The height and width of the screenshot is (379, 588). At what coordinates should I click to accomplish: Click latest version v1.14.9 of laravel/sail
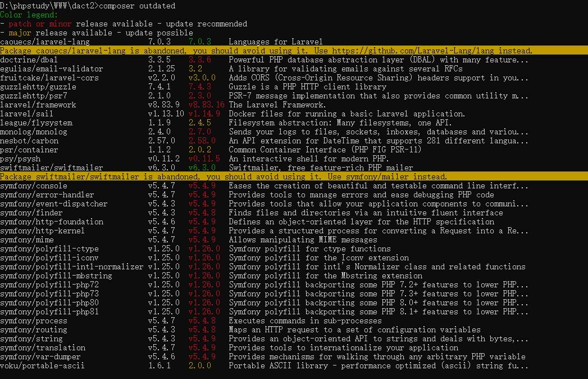[x=204, y=114]
